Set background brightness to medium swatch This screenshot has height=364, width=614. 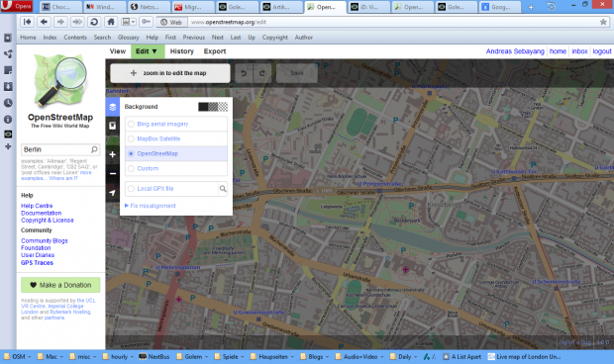point(213,107)
